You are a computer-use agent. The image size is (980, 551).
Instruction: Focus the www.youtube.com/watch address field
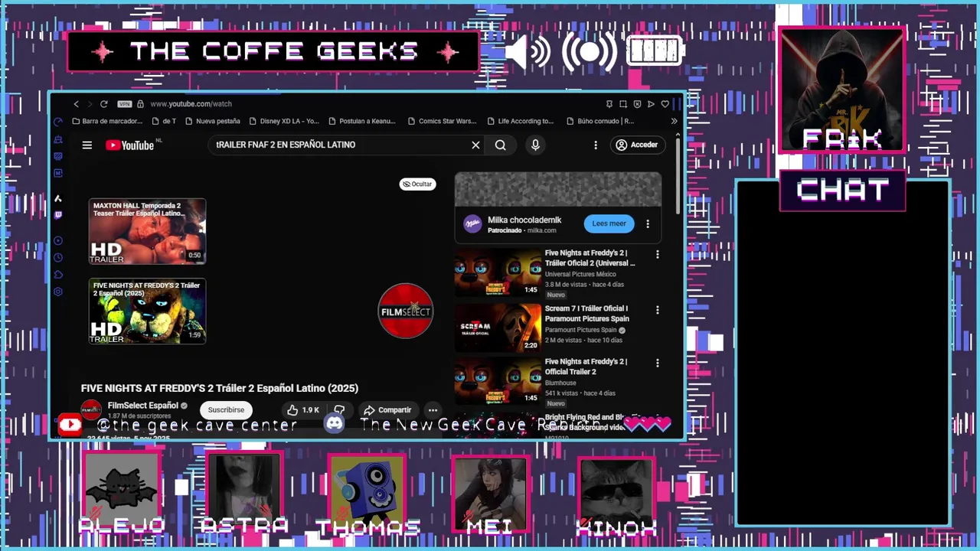191,104
